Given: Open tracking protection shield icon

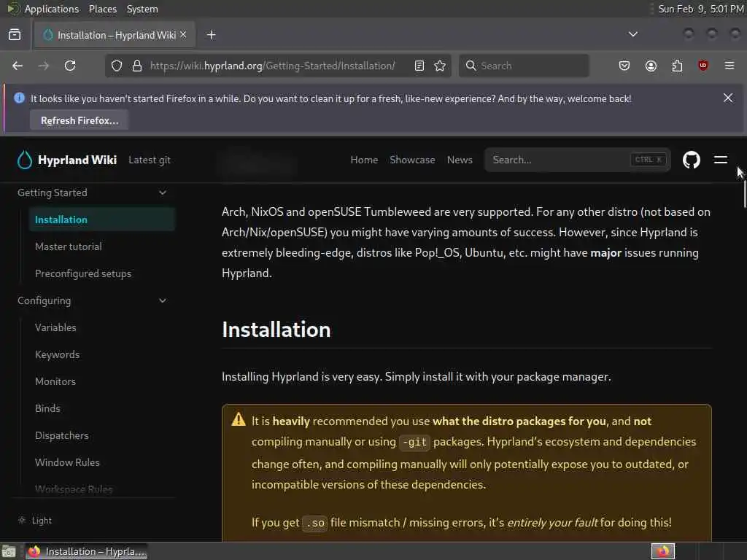Looking at the screenshot, I should click(117, 66).
